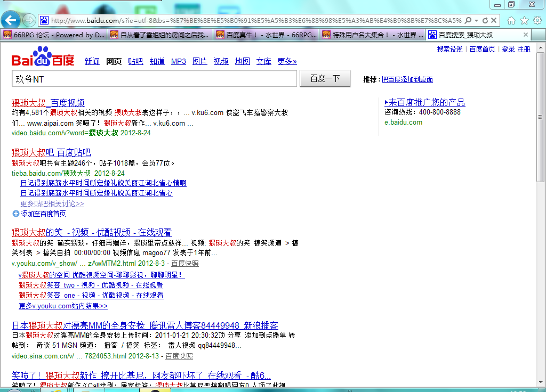Open 把百度添加到桌面 link

[407, 79]
